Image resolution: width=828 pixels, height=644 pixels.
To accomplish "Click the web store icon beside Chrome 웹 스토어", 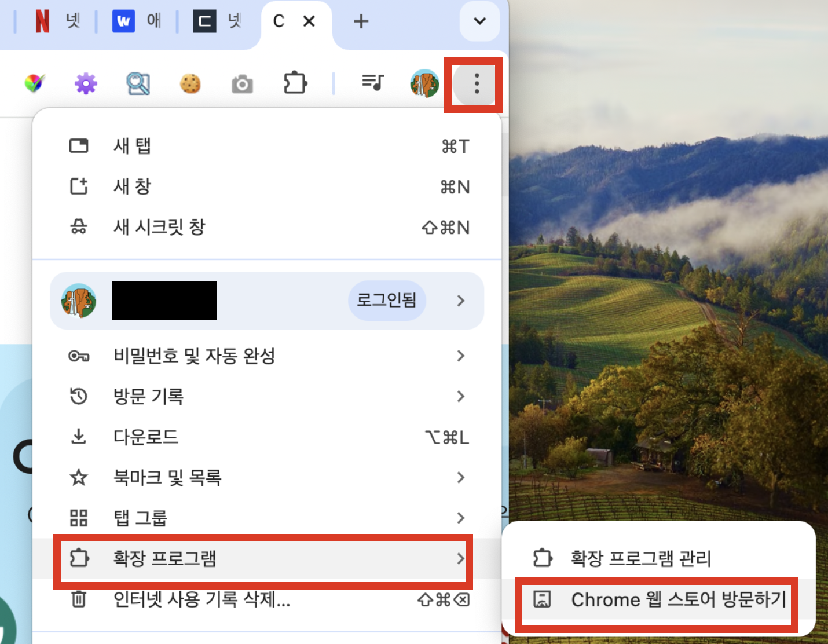I will click(x=543, y=599).
